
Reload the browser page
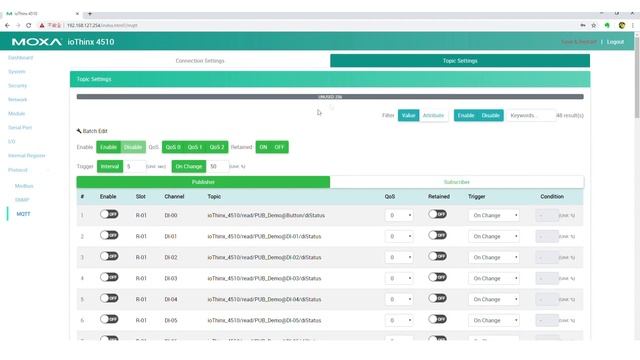[x=29, y=25]
